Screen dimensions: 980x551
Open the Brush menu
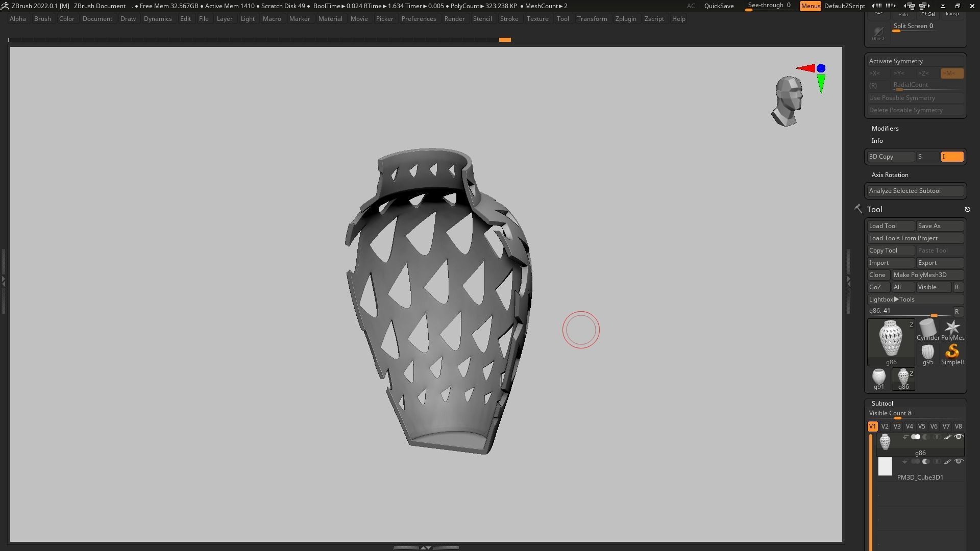point(42,19)
